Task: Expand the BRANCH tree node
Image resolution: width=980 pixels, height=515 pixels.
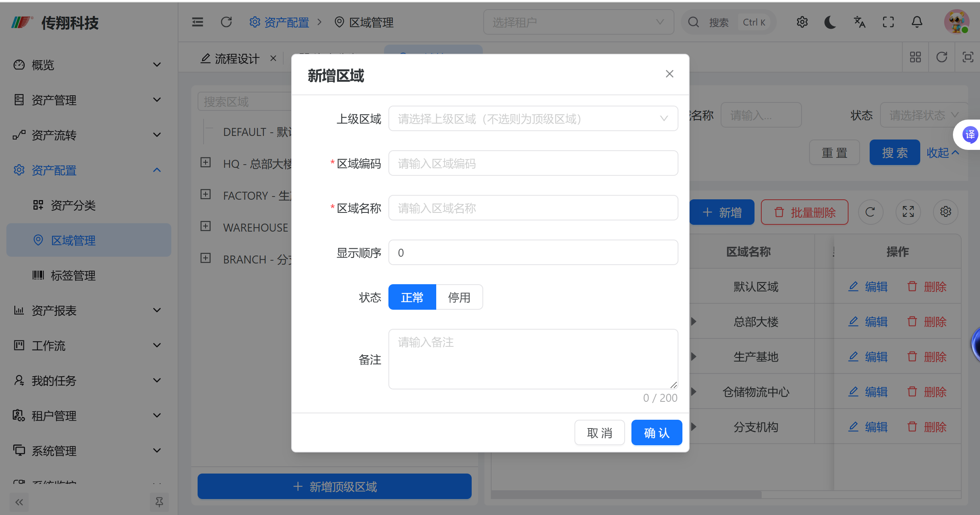Action: click(x=206, y=258)
